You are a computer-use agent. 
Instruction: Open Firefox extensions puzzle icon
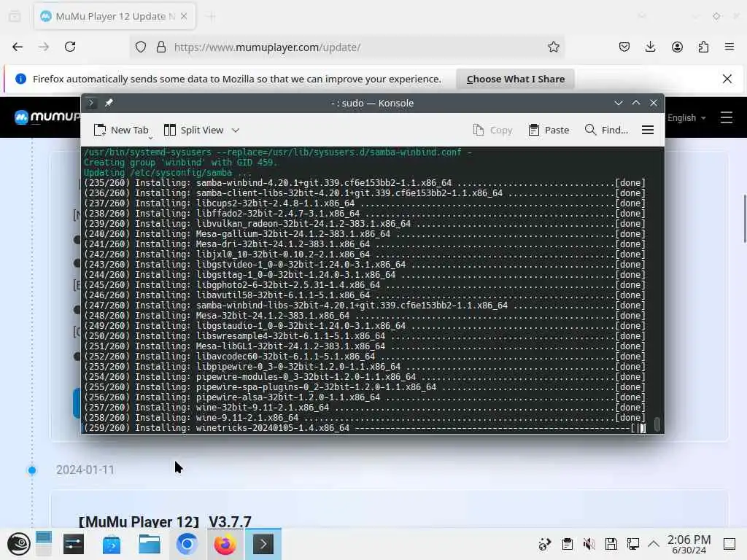tap(703, 47)
